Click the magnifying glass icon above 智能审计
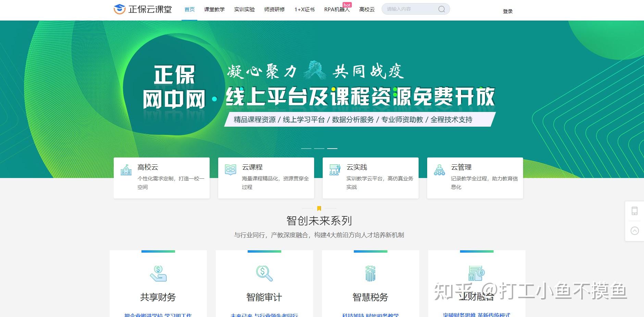Screen dimensions: 644x317 [x=263, y=273]
